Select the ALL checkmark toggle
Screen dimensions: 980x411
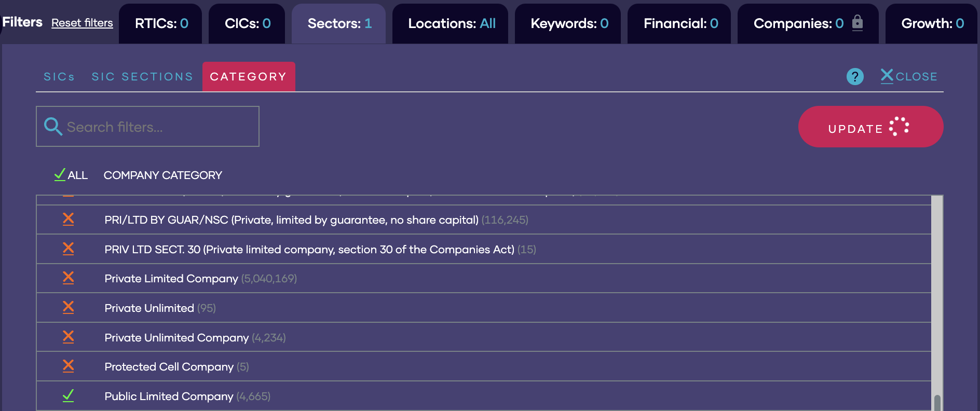coord(71,175)
